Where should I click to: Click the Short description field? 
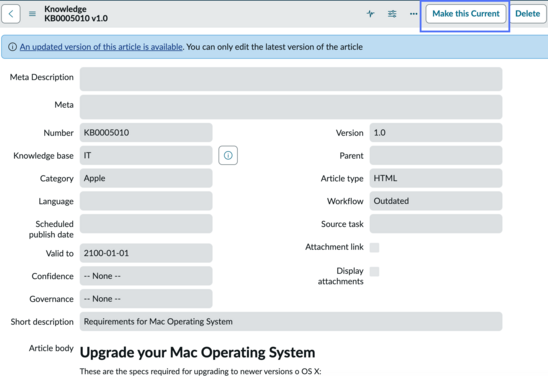coord(291,321)
